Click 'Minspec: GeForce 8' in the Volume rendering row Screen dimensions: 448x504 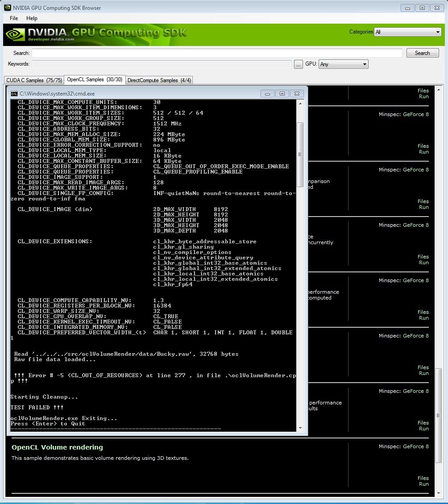[x=404, y=446]
